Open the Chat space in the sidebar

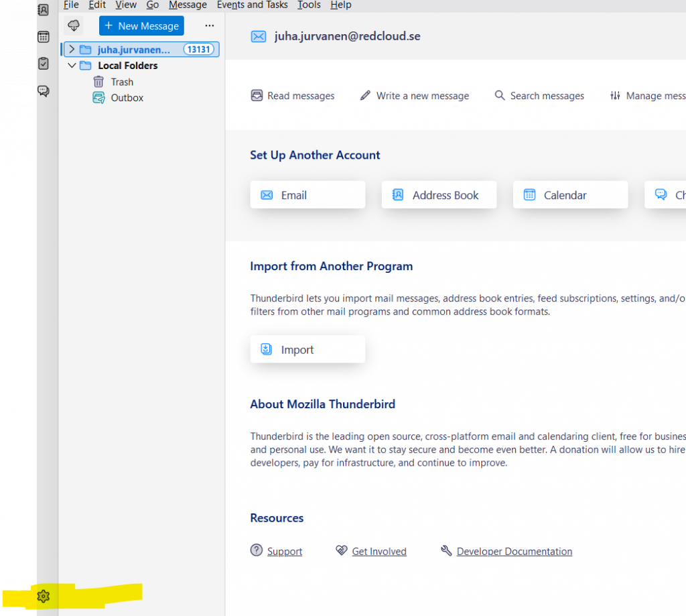[x=44, y=90]
